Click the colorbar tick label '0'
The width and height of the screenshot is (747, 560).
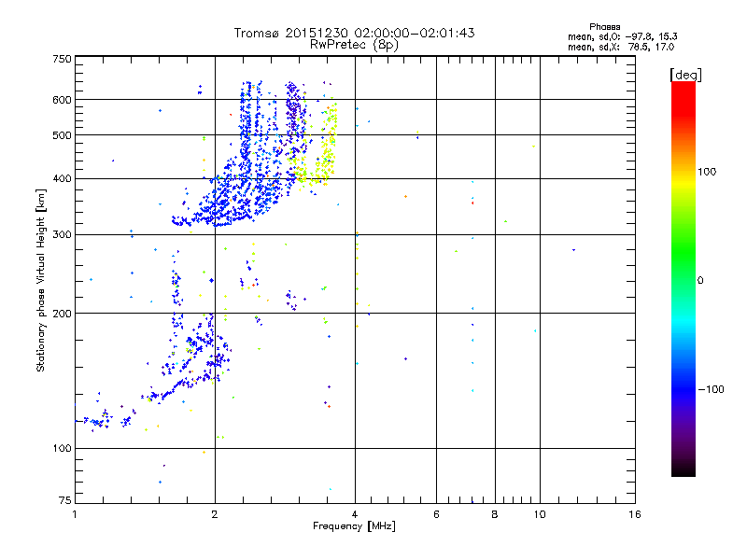pos(700,281)
